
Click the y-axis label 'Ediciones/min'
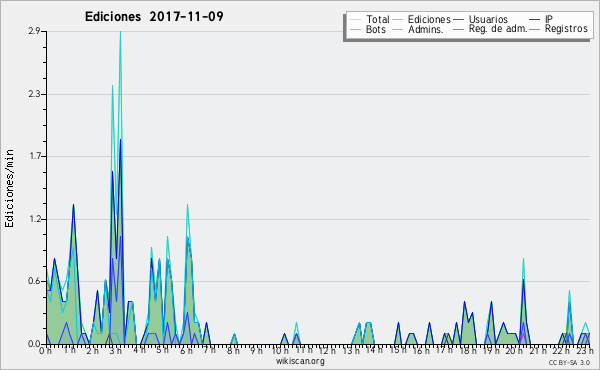click(x=9, y=188)
